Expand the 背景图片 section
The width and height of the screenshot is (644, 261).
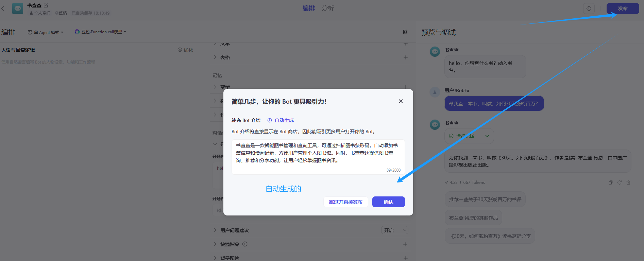[x=215, y=258]
